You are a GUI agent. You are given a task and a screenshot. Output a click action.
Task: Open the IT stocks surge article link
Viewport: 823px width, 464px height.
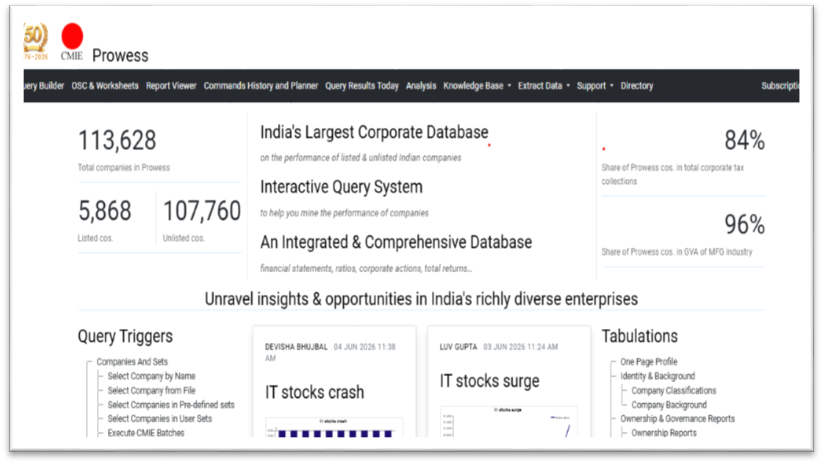pyautogui.click(x=489, y=381)
